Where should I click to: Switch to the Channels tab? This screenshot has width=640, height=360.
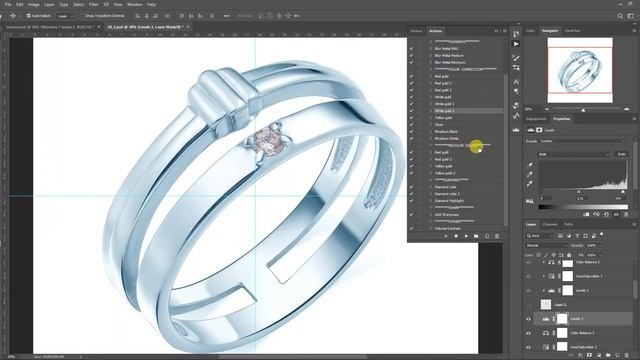(x=550, y=224)
